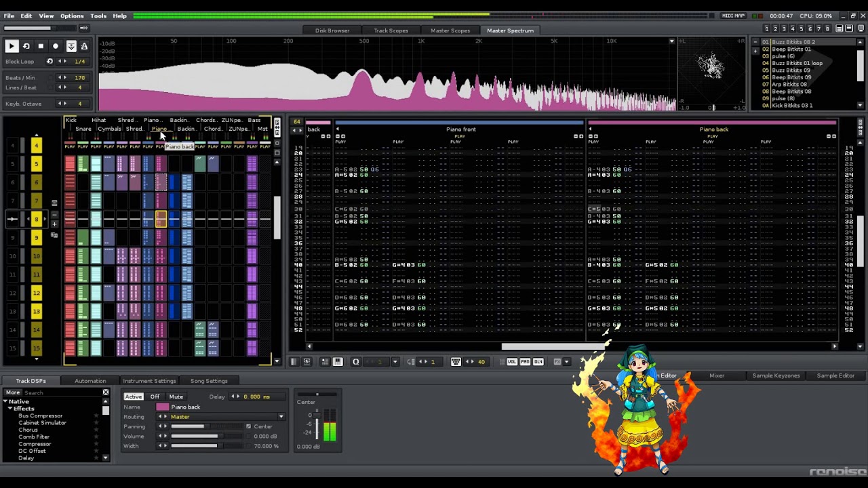868x488 pixels.
Task: Select view preset 1 in top bar
Action: 766,28
